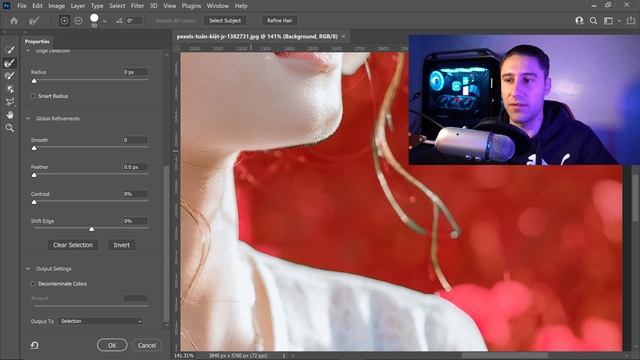Click the reset workspace undo arrow icon

(35, 345)
